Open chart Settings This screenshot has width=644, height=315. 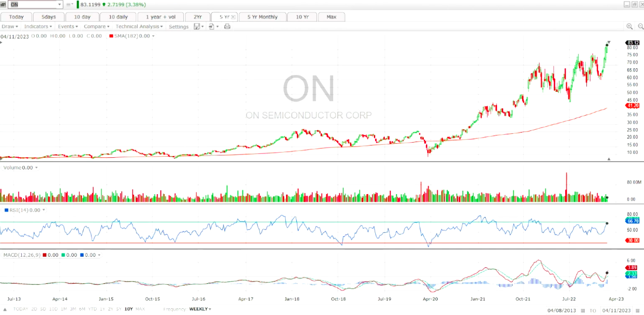tap(179, 26)
